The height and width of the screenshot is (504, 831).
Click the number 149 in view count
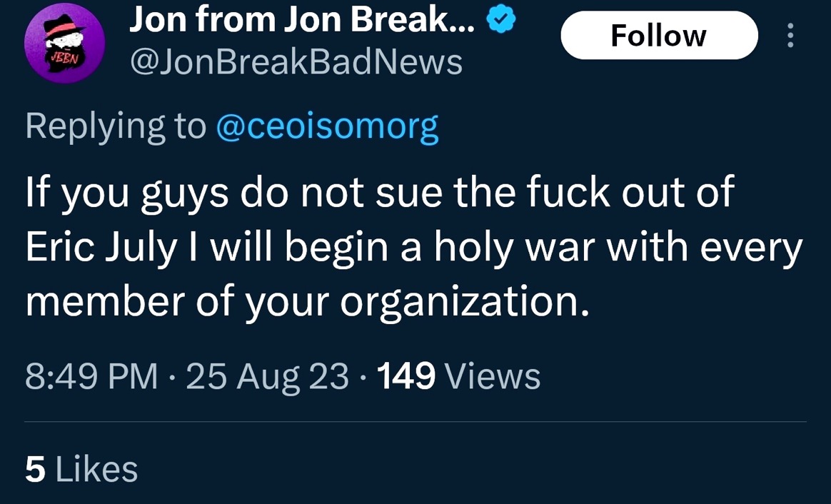click(x=406, y=376)
